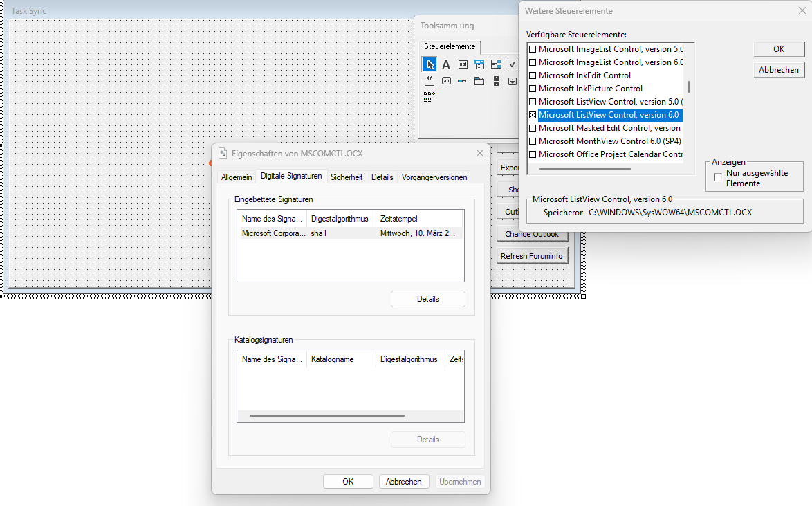Screen dimensions: 812x506
Task: Choose the MultiPage control tool
Action: 479,81
